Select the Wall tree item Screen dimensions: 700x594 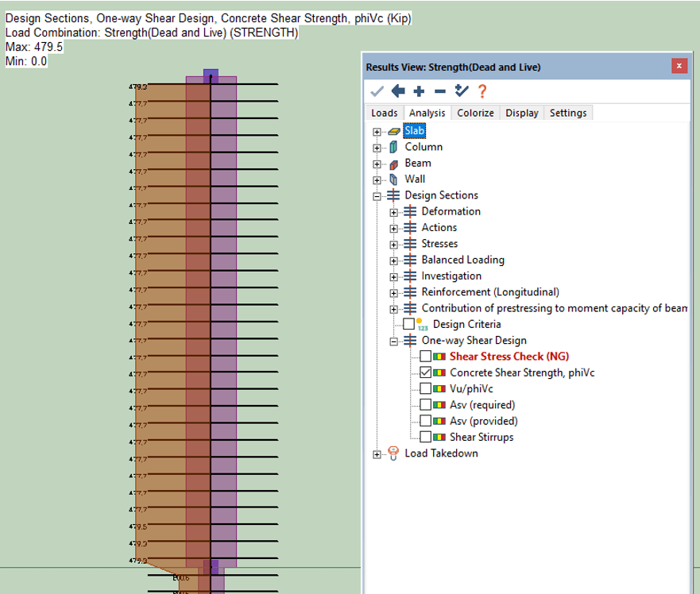pos(414,179)
